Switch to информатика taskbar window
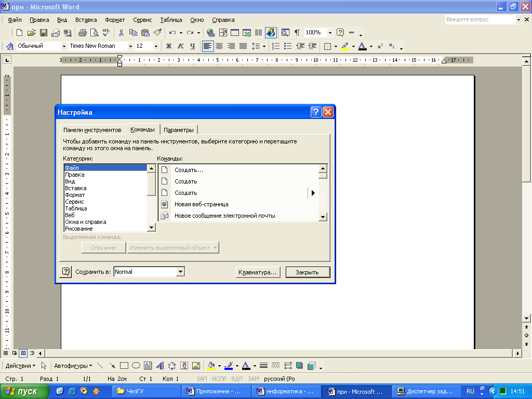Viewport: 532px width, 399px height. click(x=287, y=392)
